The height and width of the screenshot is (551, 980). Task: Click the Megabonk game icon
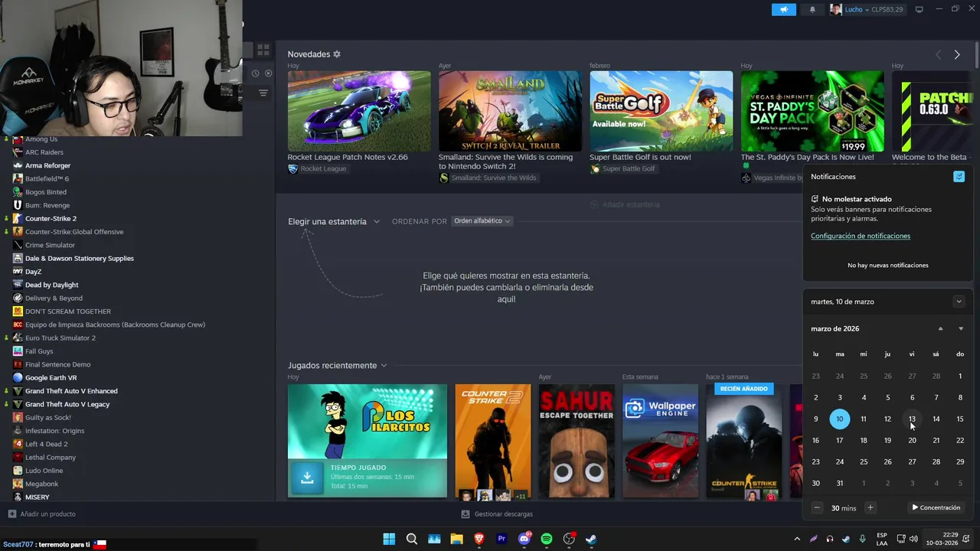click(18, 484)
